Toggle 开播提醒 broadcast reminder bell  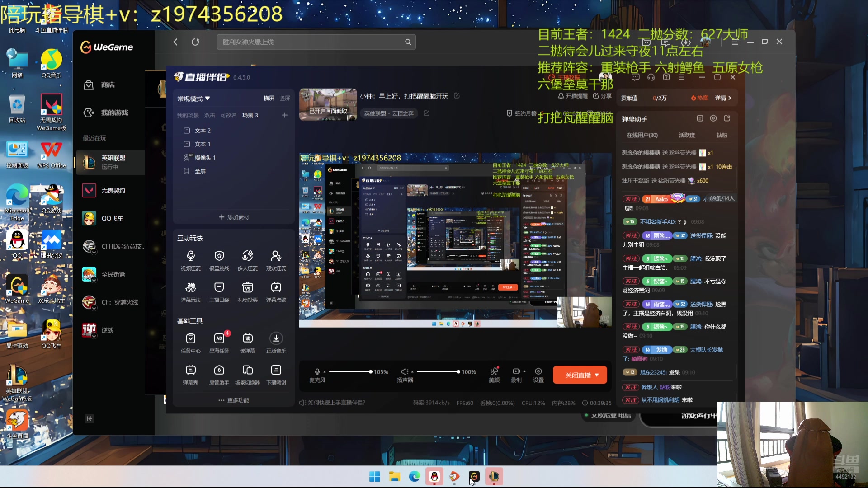click(572, 96)
